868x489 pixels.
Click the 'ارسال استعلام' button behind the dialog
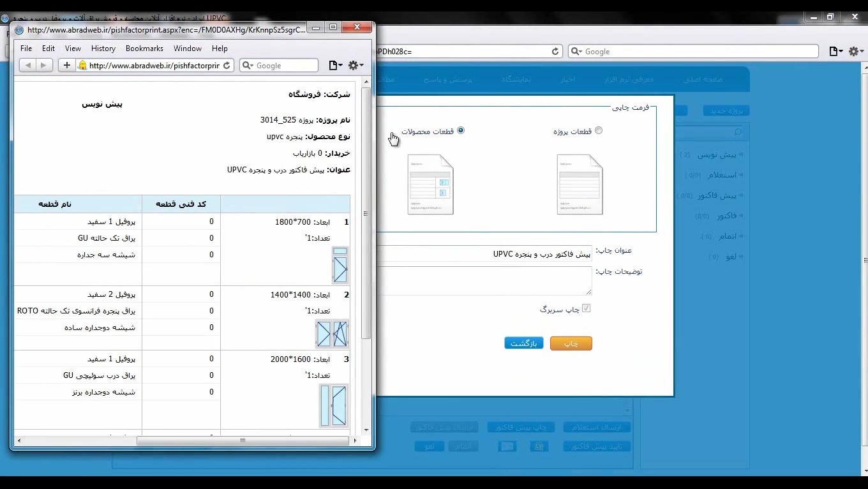597,427
